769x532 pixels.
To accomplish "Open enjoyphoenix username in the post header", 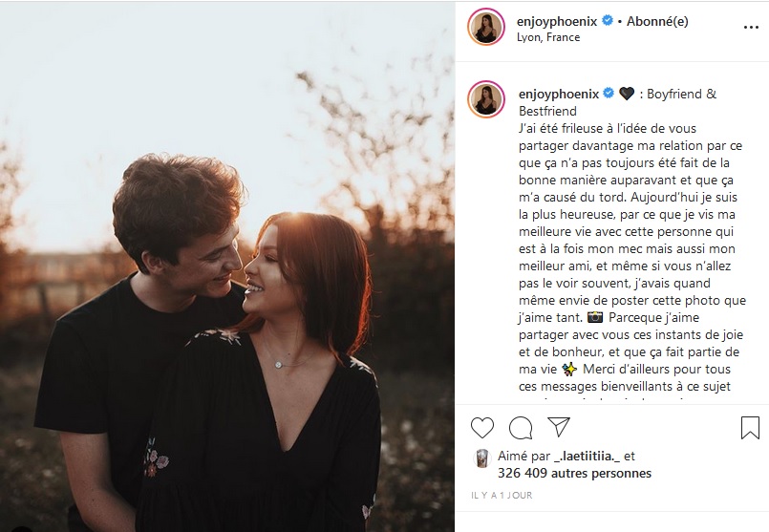I will click(558, 22).
